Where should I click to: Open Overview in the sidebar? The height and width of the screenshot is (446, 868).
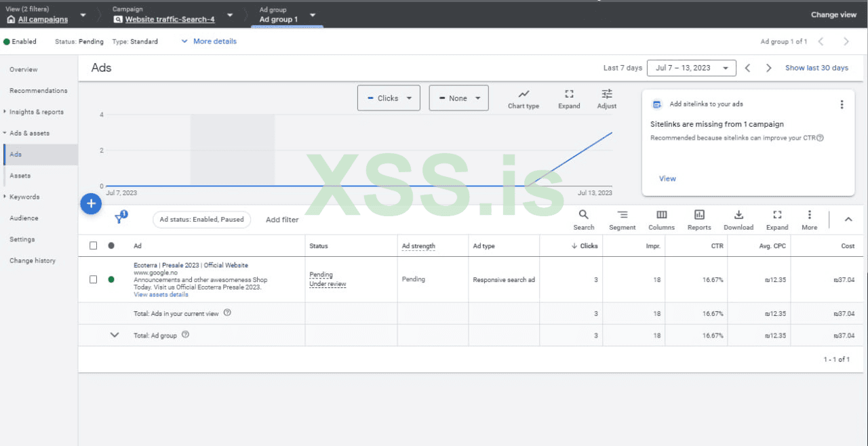pos(24,69)
